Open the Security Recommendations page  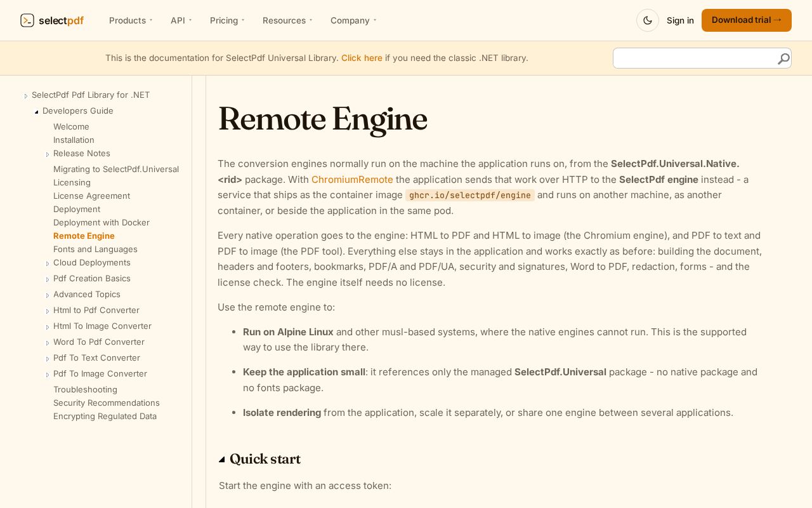coord(107,403)
